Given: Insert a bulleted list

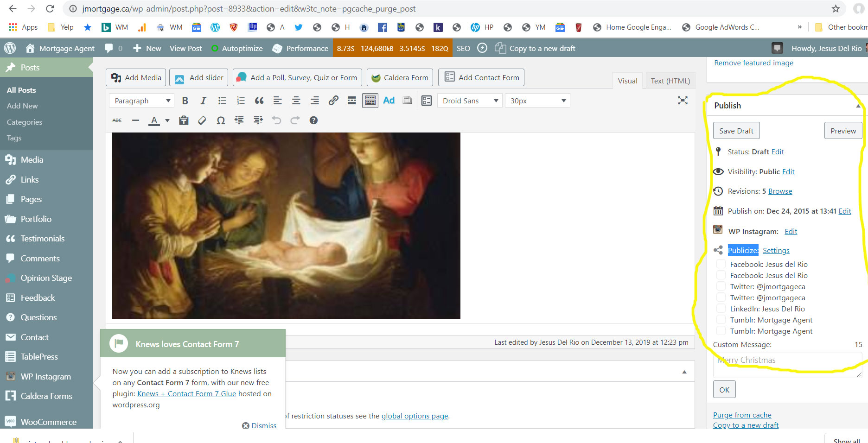Looking at the screenshot, I should [x=222, y=101].
